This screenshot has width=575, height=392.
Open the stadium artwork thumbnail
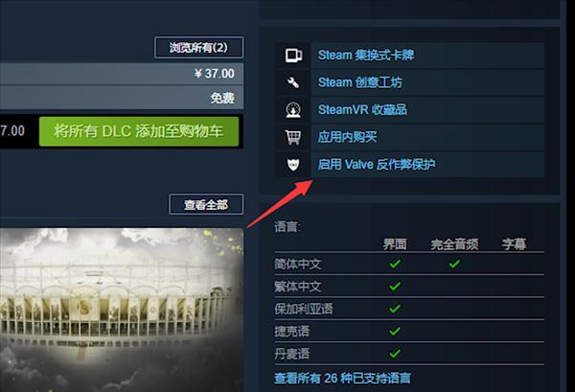pos(122,311)
